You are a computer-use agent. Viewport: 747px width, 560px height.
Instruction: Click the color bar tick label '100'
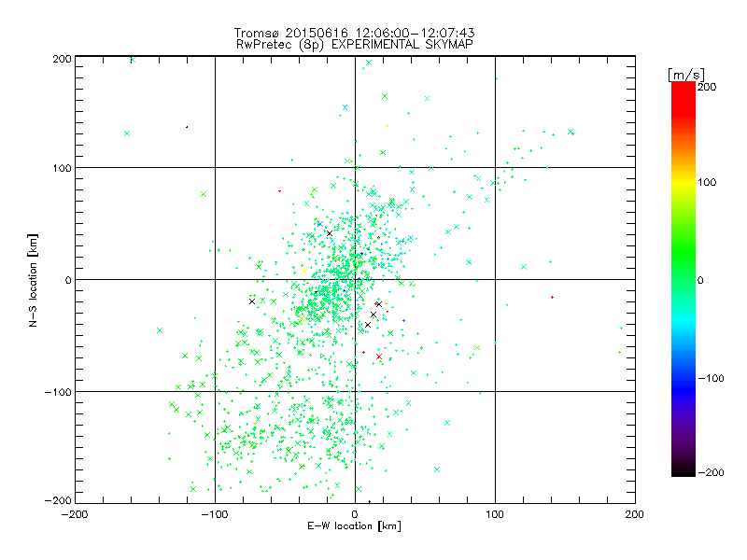[707, 182]
